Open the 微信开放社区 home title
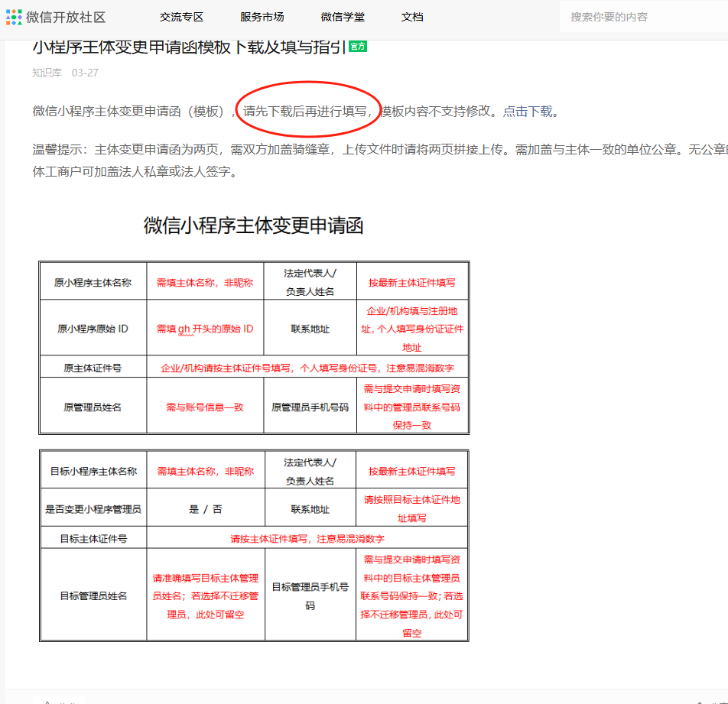This screenshot has width=728, height=704. (x=66, y=17)
